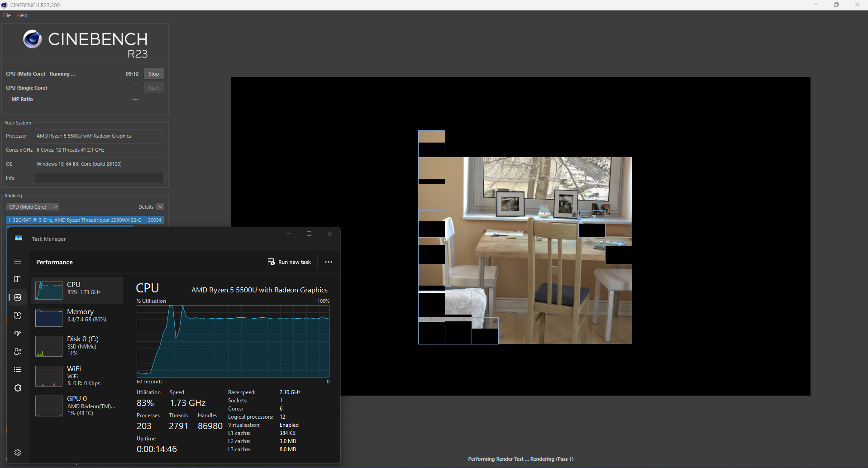Close the Task Manager window

click(x=330, y=234)
